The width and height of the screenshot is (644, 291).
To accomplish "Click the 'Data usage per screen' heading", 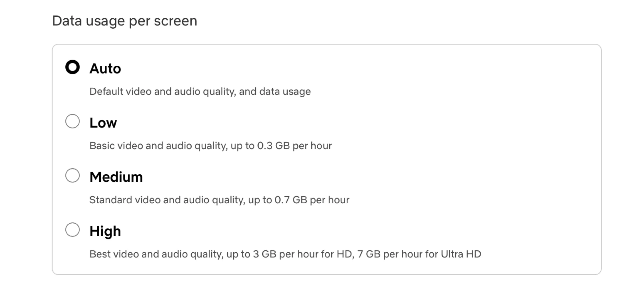I will click(125, 20).
